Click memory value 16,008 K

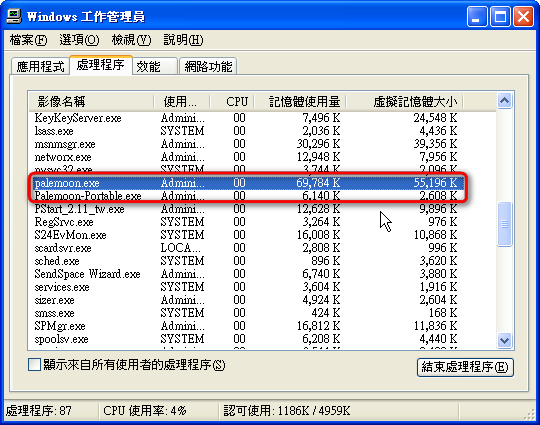318,235
